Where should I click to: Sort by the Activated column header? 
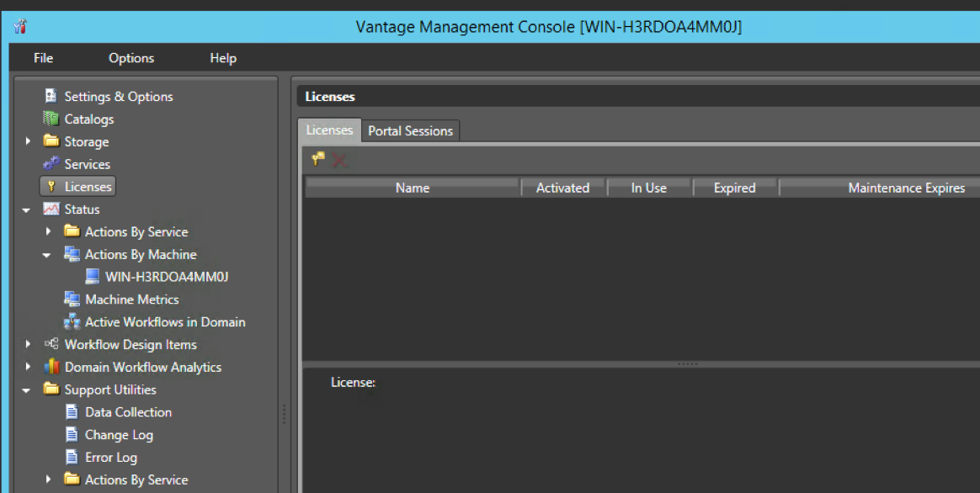[563, 188]
